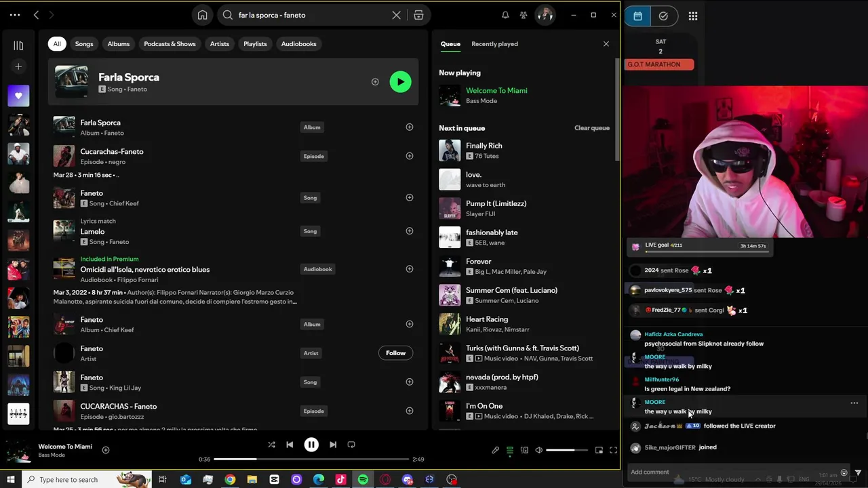Image resolution: width=868 pixels, height=488 pixels.
Task: Switch to the Recently played tab
Action: coord(494,44)
